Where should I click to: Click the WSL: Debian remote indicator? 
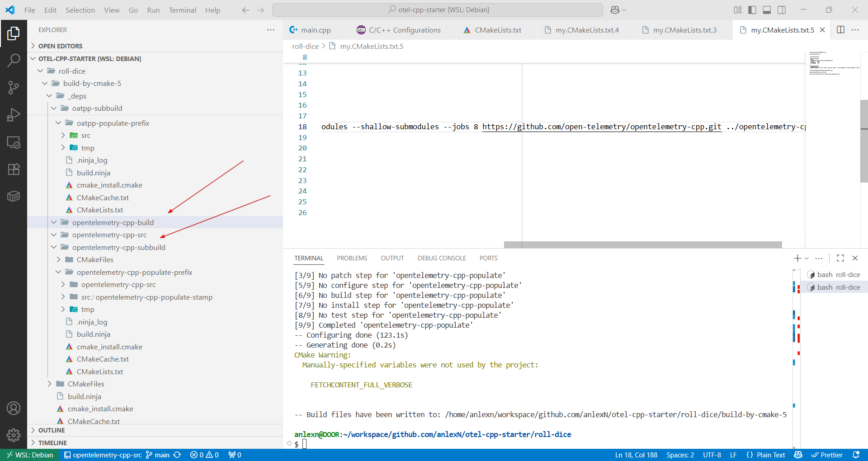tap(30, 455)
